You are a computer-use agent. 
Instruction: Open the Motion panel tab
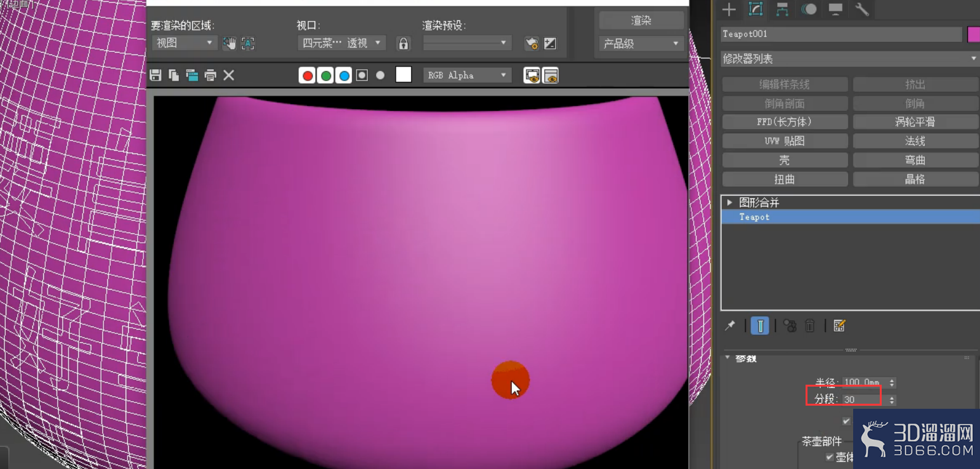pyautogui.click(x=809, y=9)
